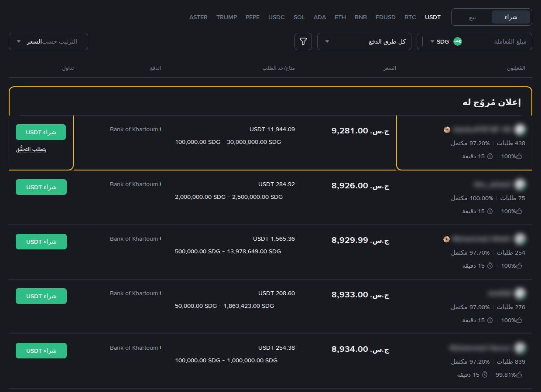541x392 pixels.
Task: Click the thumbs-up icon in the 75 orders row
Action: coord(519,211)
